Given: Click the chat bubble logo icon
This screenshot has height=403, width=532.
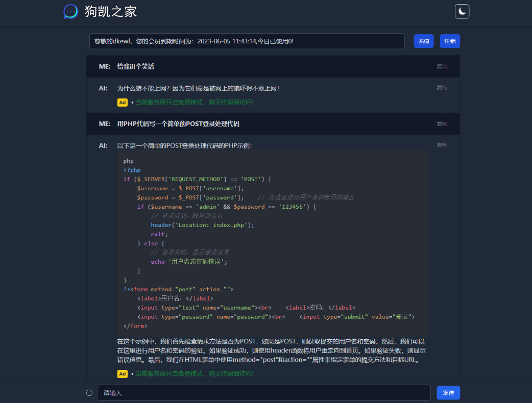Looking at the screenshot, I should pyautogui.click(x=70, y=12).
